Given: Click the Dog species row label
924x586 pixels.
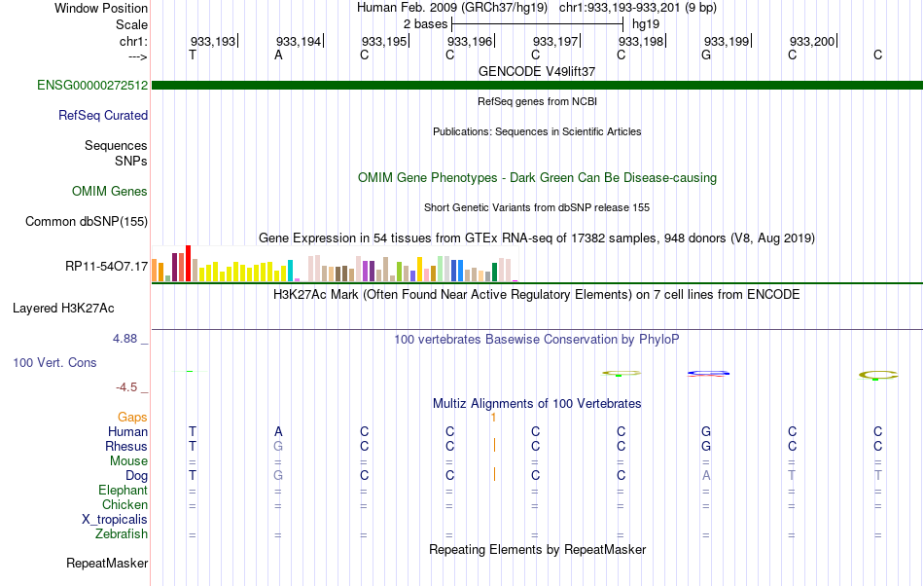Looking at the screenshot, I should [x=137, y=475].
